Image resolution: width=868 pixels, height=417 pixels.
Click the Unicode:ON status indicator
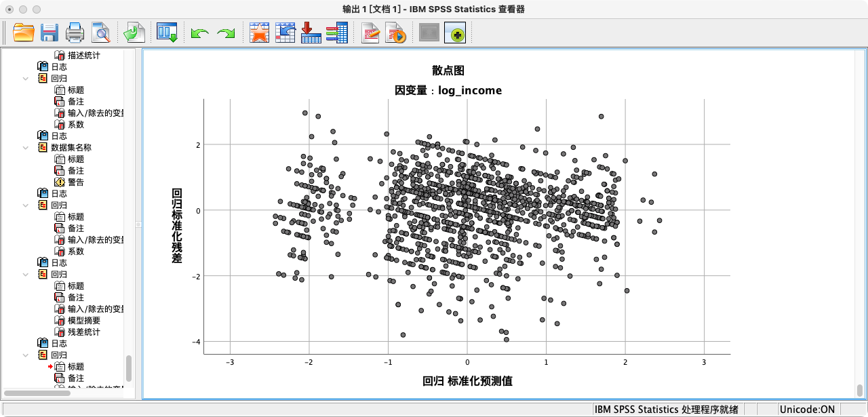807,410
